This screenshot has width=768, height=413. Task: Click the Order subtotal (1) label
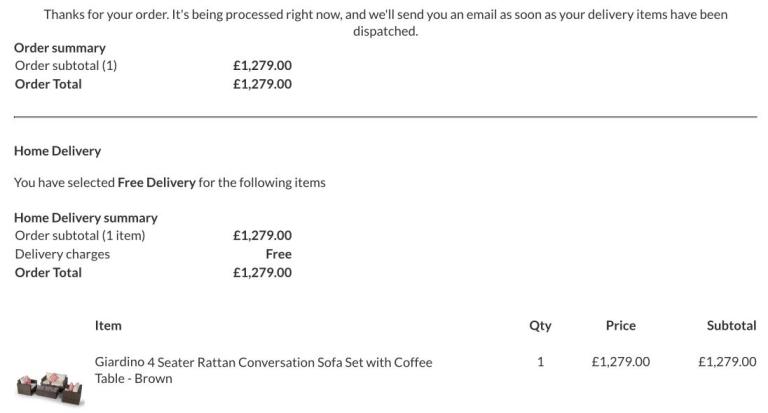(66, 66)
